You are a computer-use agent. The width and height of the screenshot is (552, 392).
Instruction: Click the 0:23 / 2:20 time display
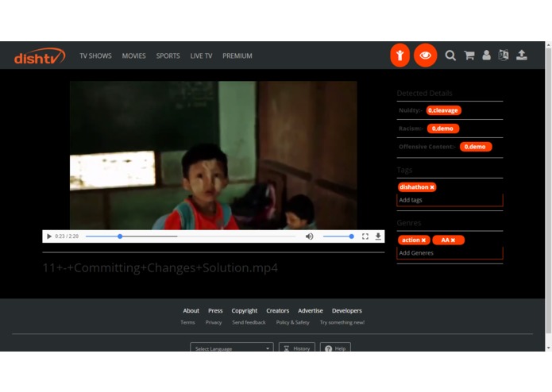pos(67,236)
